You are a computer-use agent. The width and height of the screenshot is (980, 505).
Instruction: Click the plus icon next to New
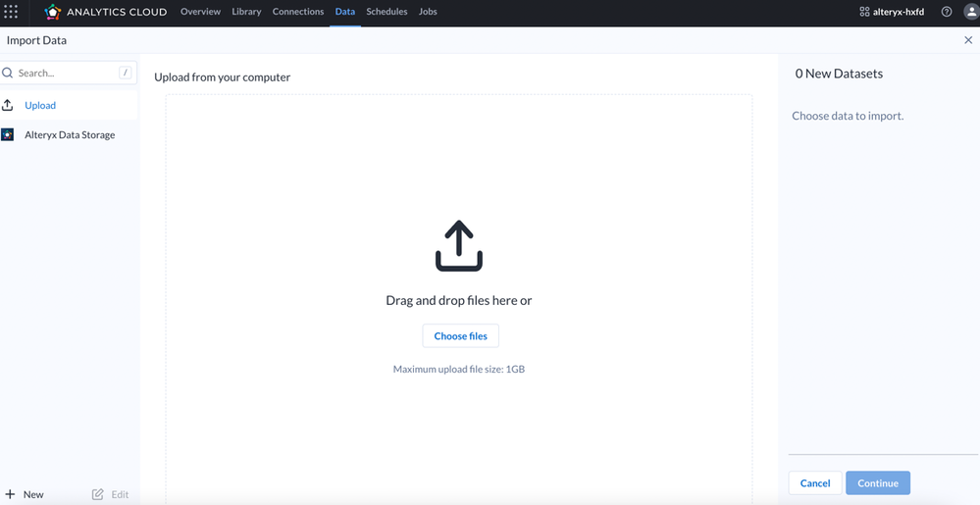pos(10,494)
